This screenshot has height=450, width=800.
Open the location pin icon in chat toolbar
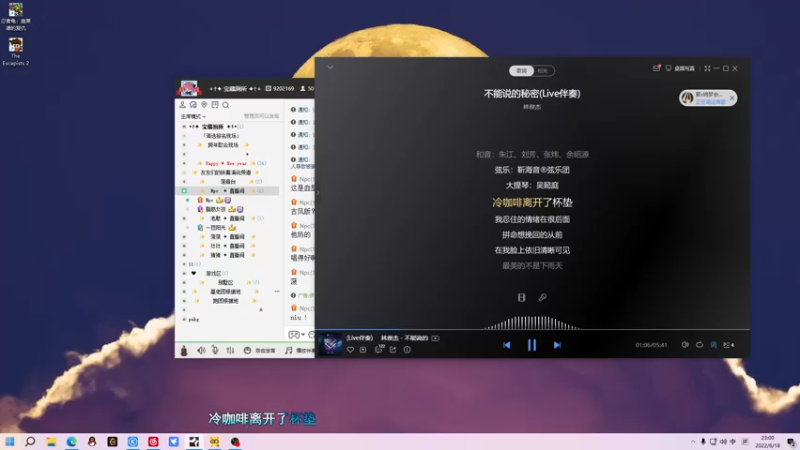tap(204, 105)
